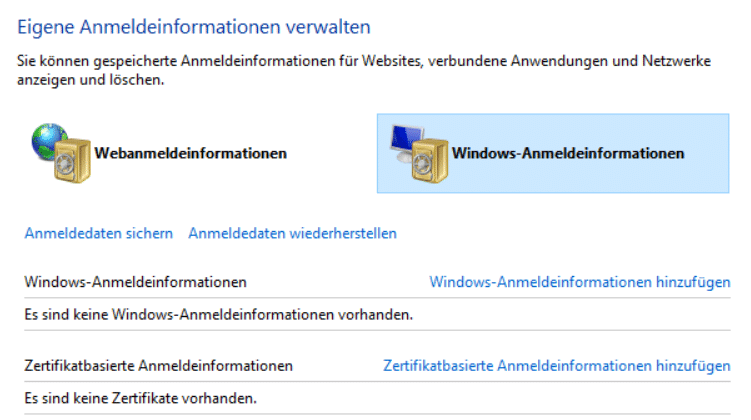The image size is (751, 420).
Task: Click the globe on the Web credentials icon
Action: 47,138
